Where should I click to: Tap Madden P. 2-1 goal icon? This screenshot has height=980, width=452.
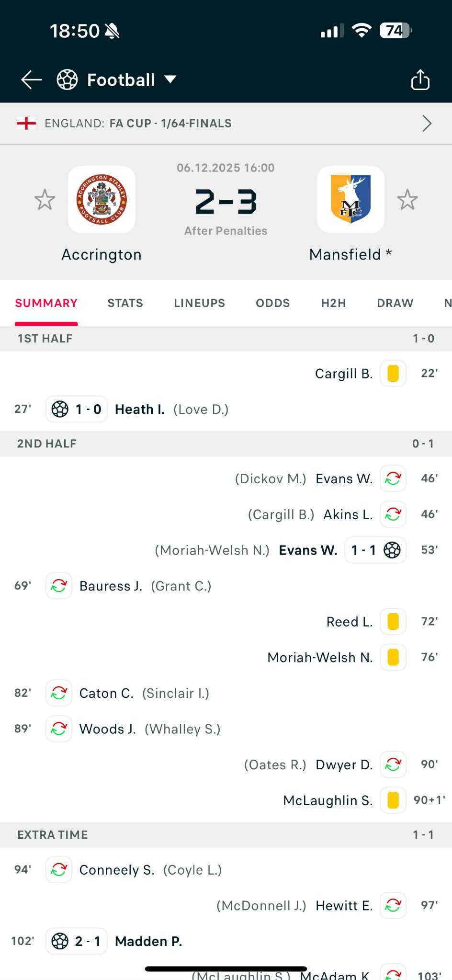pyautogui.click(x=60, y=941)
